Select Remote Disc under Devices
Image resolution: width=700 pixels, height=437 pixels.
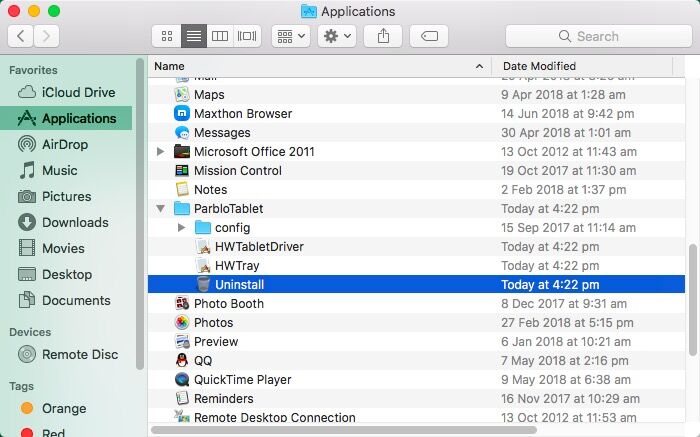pos(68,354)
